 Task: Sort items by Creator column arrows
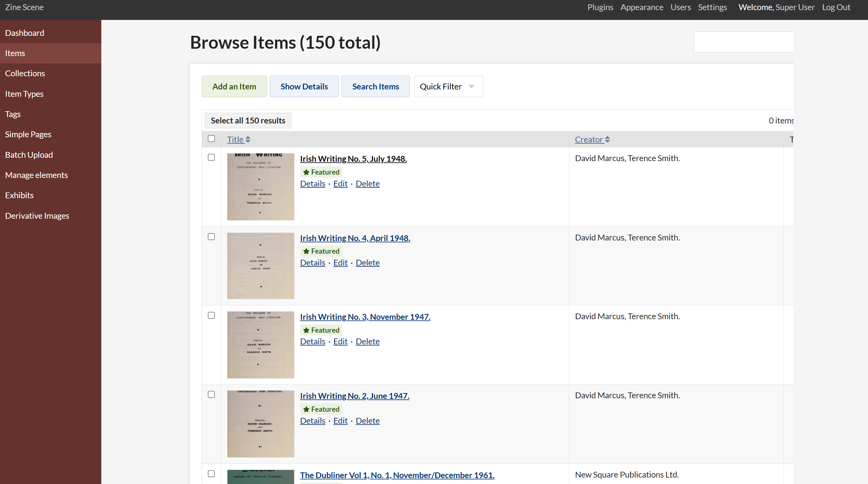coord(607,140)
